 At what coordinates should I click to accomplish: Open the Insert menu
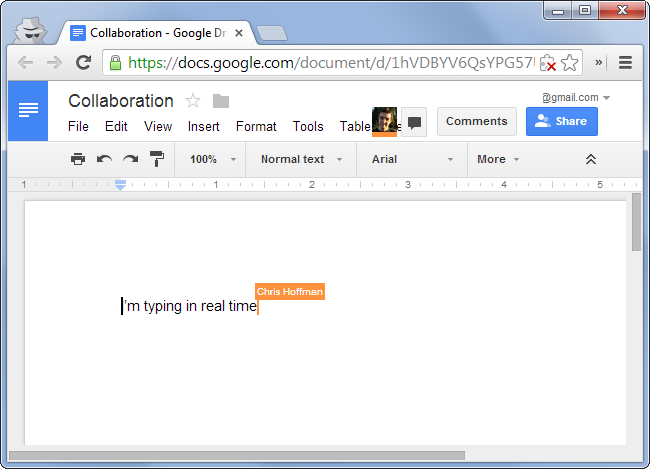(204, 126)
